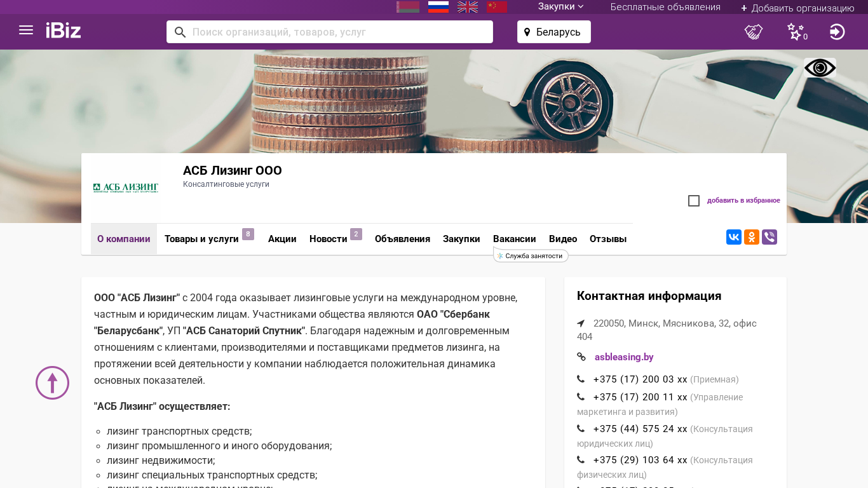868x488 pixels.
Task: Reveal phone number +375 (17) 200 11 xx
Action: click(x=640, y=397)
